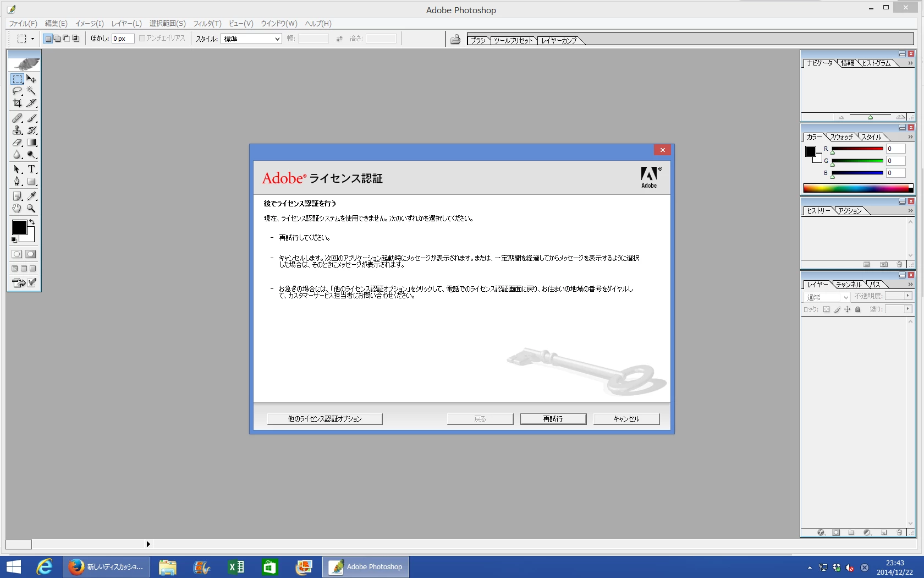
Task: Open 塗り fill arrow in Layers panel
Action: (x=908, y=309)
